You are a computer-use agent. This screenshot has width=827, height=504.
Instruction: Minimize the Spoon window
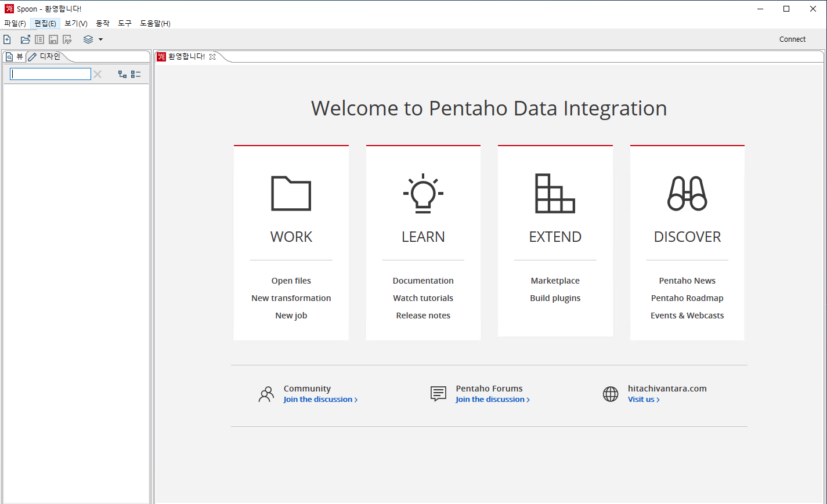point(760,9)
